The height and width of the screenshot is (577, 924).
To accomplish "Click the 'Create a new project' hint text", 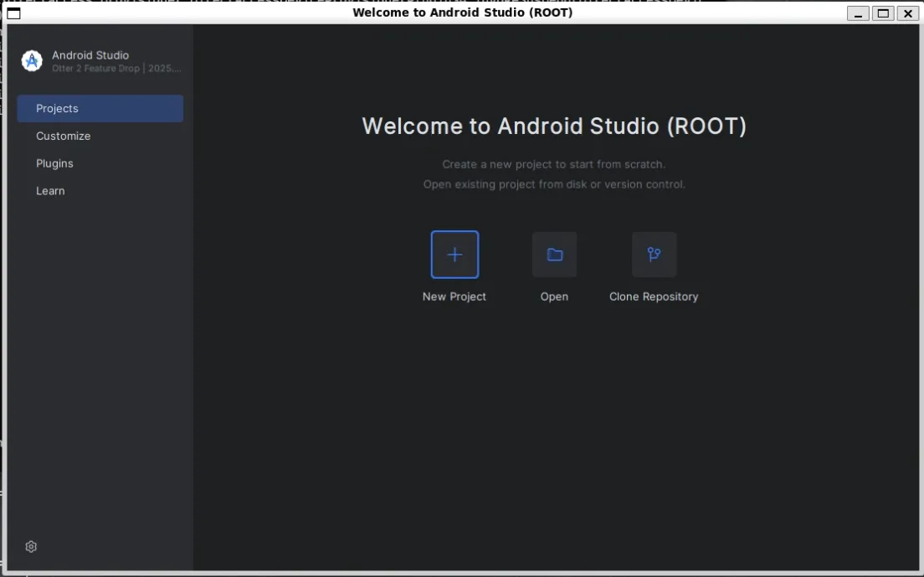I will click(x=553, y=165).
